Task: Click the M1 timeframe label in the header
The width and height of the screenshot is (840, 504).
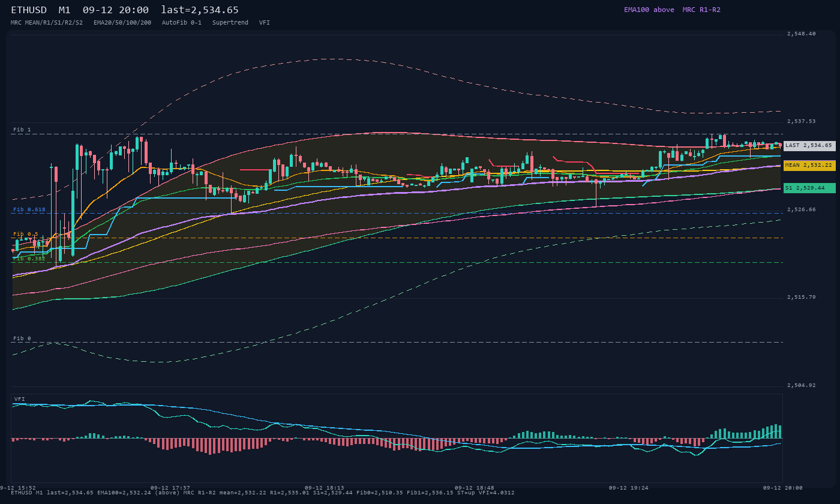Action: click(x=65, y=10)
